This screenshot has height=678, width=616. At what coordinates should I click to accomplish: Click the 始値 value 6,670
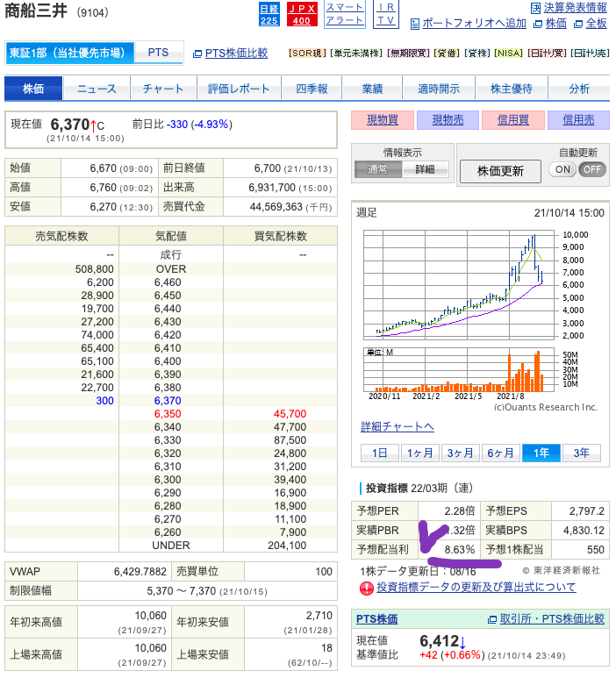[x=104, y=168]
